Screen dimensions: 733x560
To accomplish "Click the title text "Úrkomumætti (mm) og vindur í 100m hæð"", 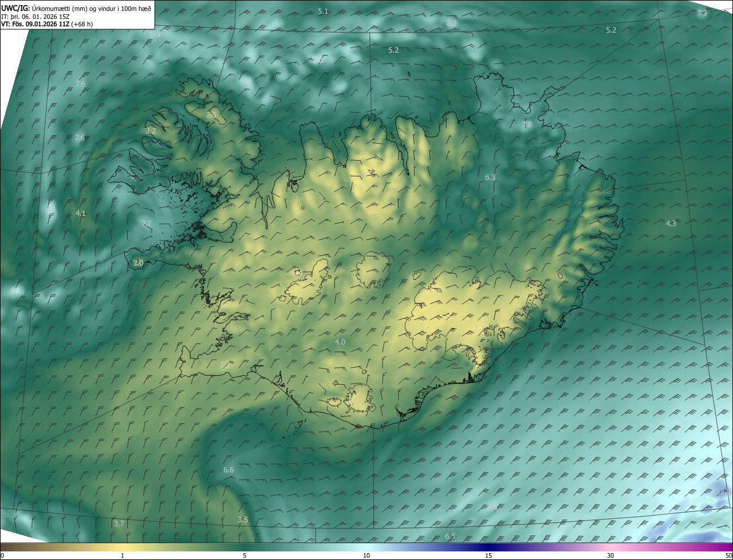I will point(93,9).
